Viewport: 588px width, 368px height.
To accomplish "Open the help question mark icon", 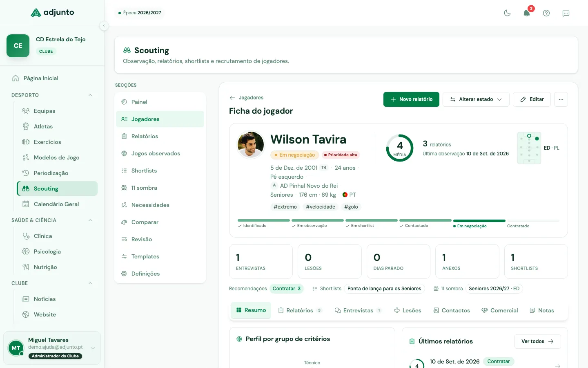I will [546, 13].
